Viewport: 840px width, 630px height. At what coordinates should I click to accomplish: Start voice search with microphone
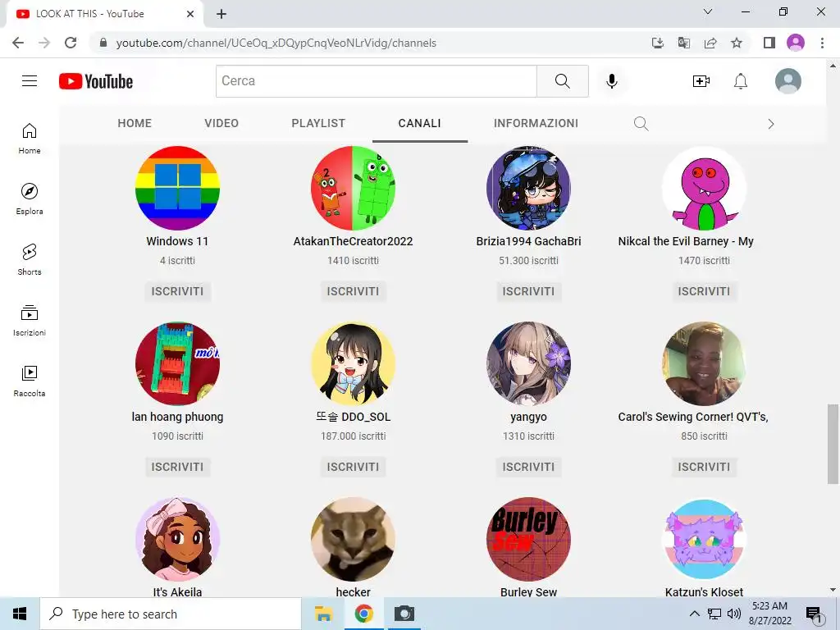coord(612,81)
